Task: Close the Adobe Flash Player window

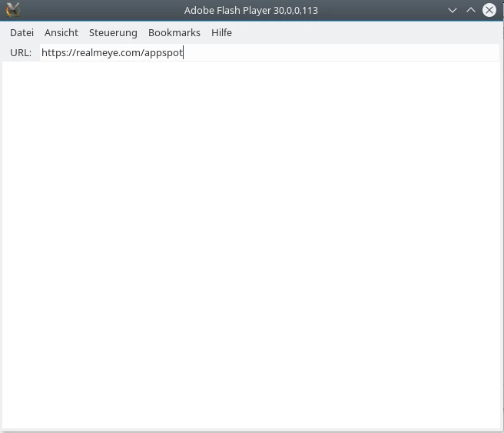Action: point(489,10)
